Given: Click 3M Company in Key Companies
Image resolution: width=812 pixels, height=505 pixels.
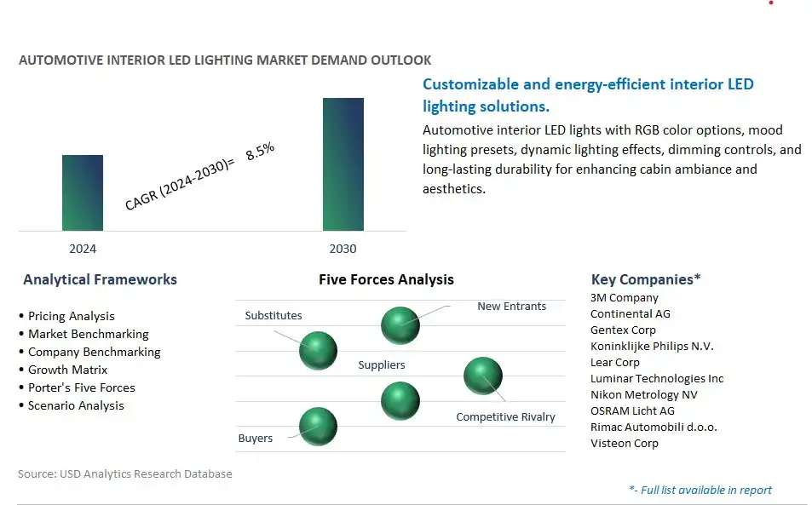Looking at the screenshot, I should coord(624,298).
